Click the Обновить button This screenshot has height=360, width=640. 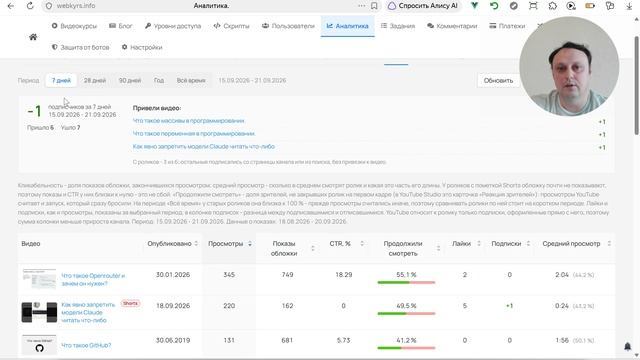tap(498, 80)
